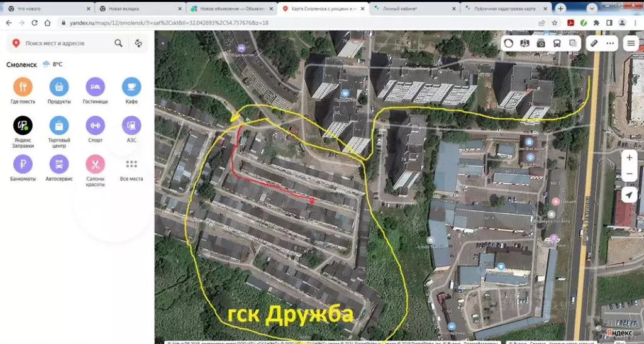
Task: Switch to the 'Что нового' tab
Action: 48,9
